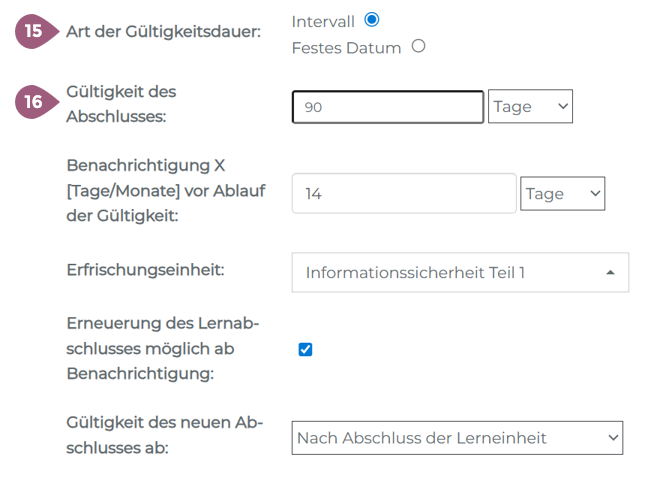Image resolution: width=645 pixels, height=484 pixels.
Task: Focus the validity input containing 90
Action: pyautogui.click(x=388, y=106)
